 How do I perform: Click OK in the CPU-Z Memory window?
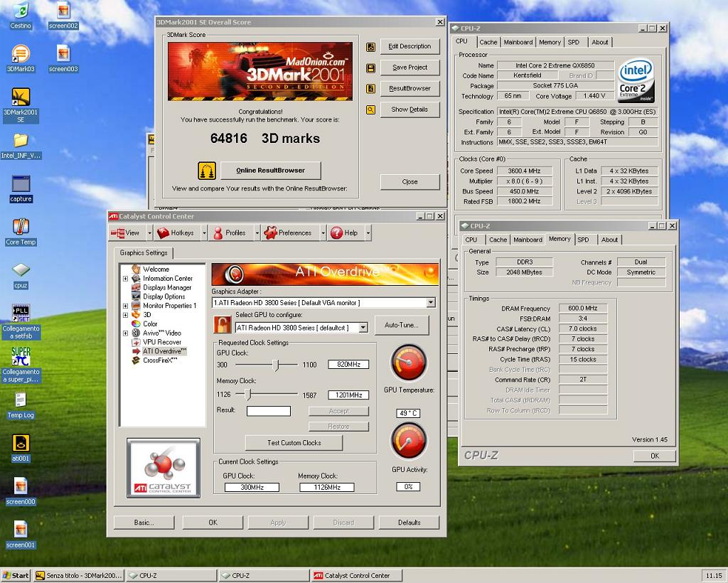pos(655,456)
